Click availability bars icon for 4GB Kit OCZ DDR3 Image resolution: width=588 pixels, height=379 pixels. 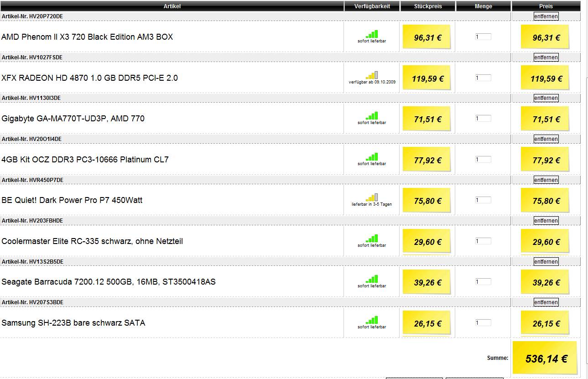pyautogui.click(x=372, y=157)
